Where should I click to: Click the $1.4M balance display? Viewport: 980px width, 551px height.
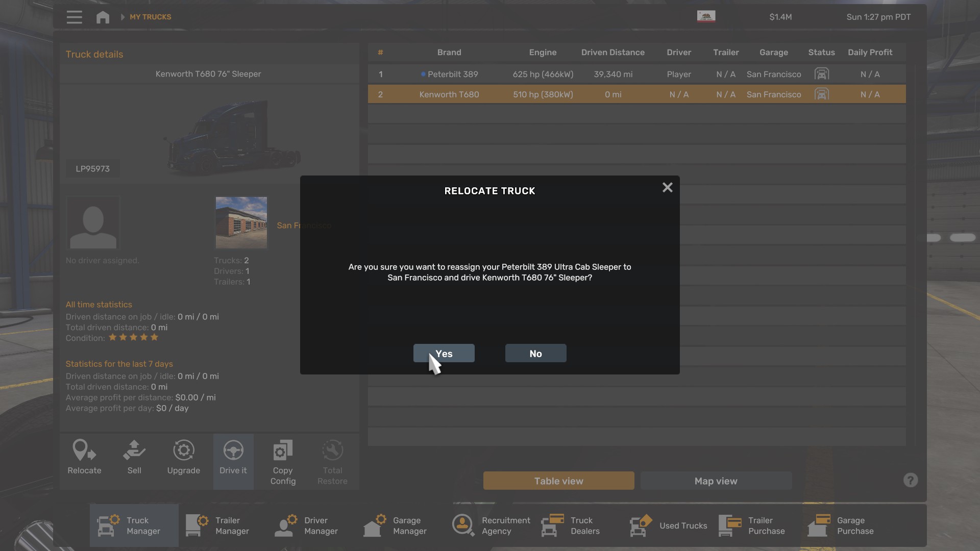coord(780,17)
